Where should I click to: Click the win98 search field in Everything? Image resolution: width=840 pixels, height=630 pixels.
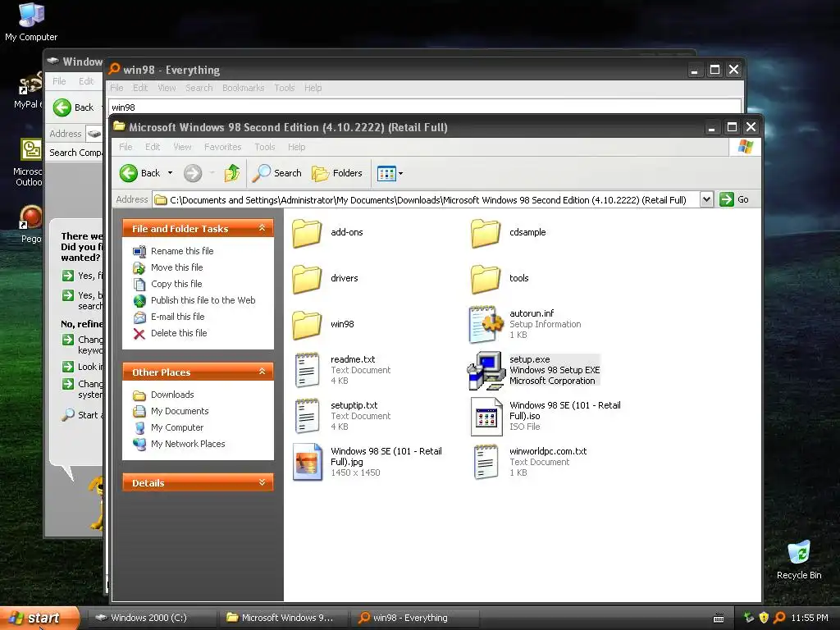coord(424,106)
